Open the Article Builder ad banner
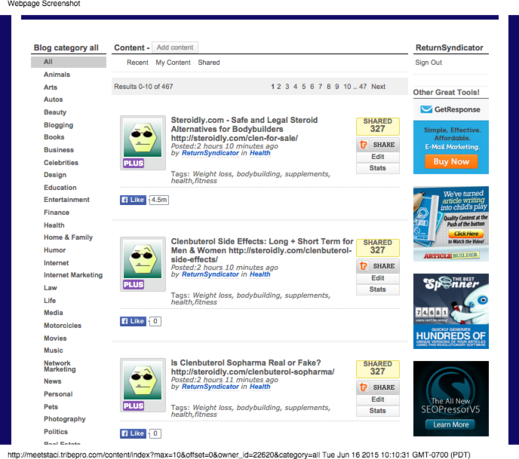This screenshot has height=459, width=519. click(x=451, y=224)
